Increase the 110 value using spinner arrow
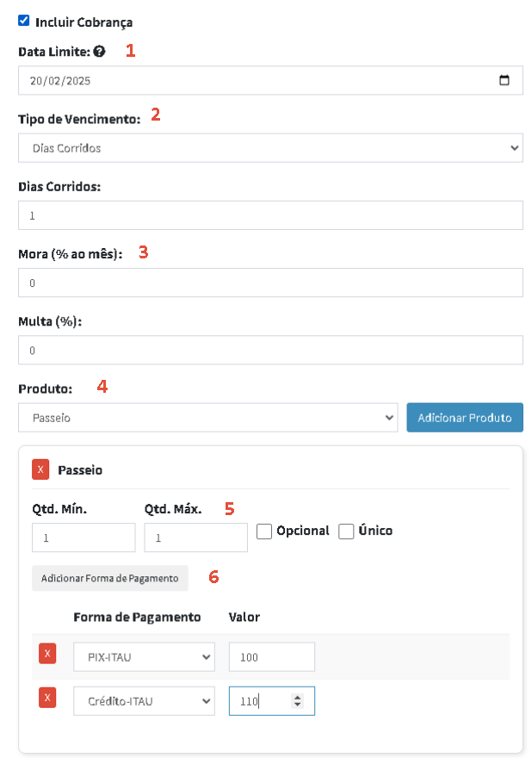This screenshot has width=532, height=758. tap(298, 698)
